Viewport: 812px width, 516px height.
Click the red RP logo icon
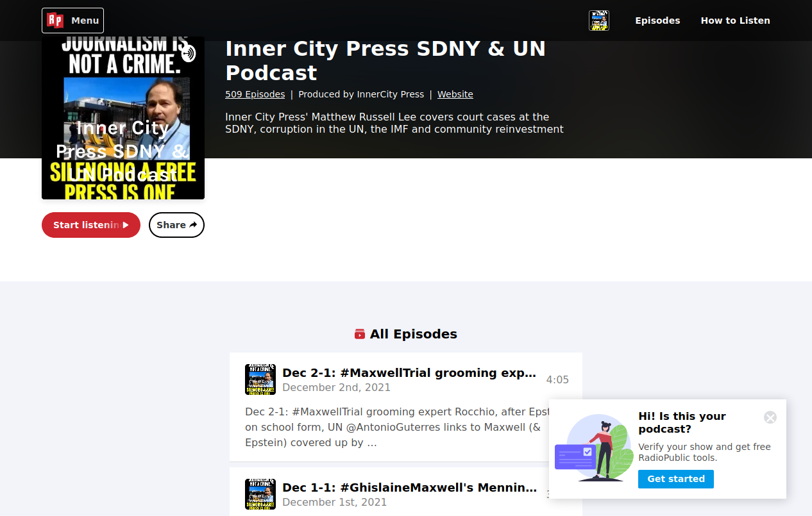[x=56, y=21]
